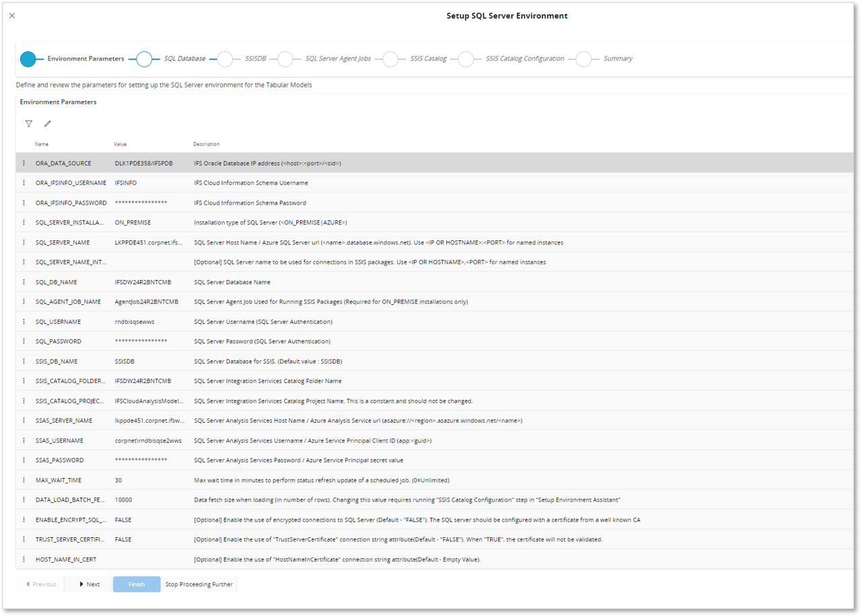Open the kebab menu for TRUST_SERVER_CERTIFI row

pos(24,539)
